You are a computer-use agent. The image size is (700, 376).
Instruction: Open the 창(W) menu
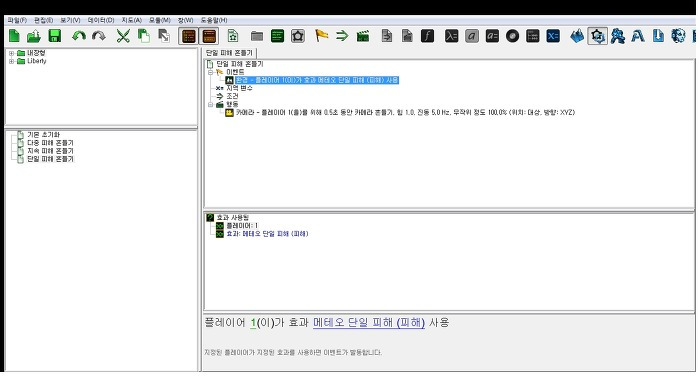tap(186, 20)
